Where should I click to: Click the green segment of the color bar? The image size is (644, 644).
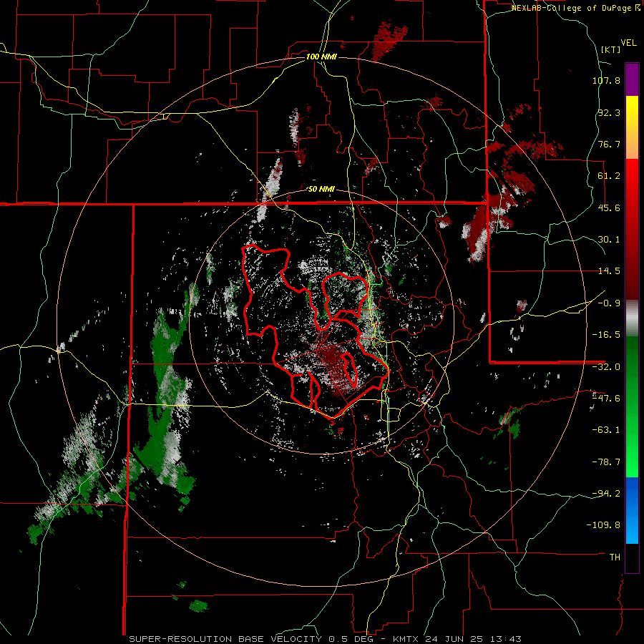(632, 406)
